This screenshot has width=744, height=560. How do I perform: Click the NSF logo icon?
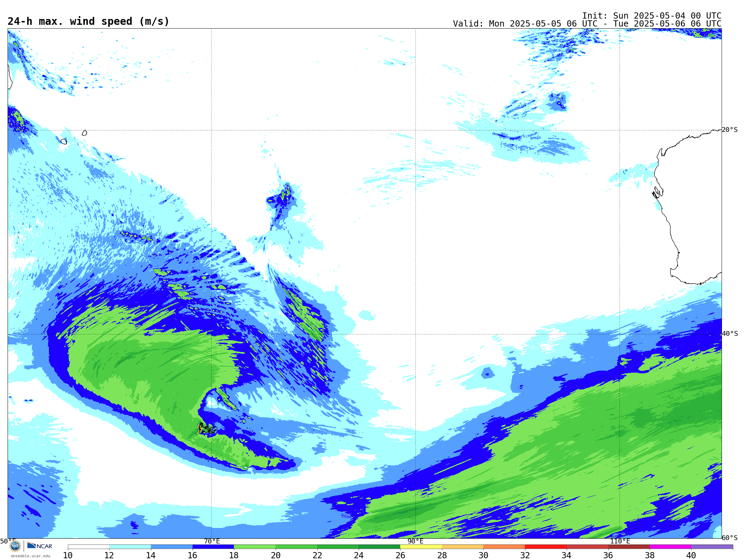(x=15, y=546)
